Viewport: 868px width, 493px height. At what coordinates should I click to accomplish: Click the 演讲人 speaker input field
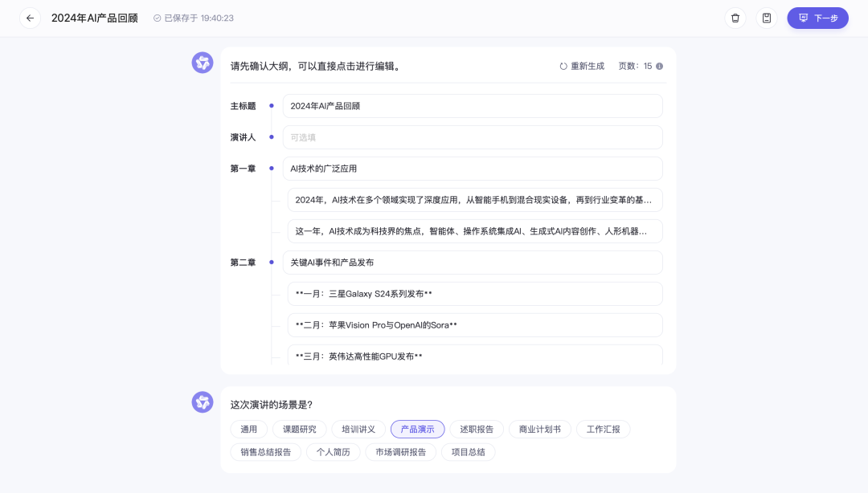473,136
